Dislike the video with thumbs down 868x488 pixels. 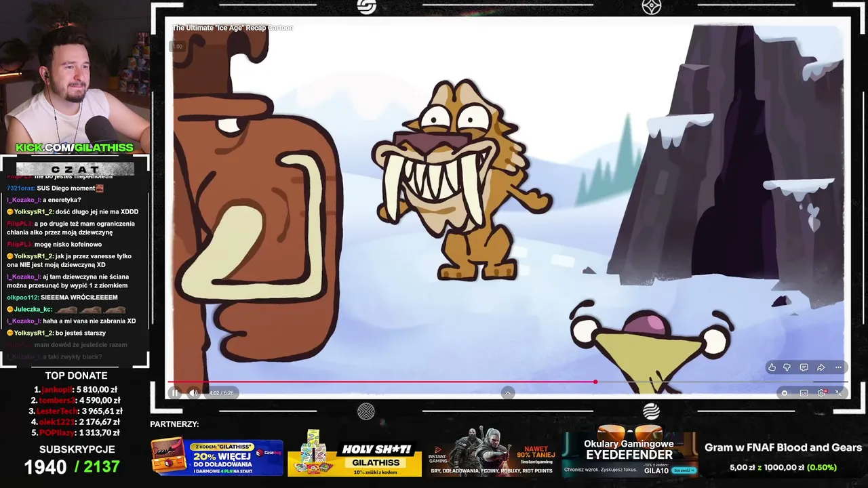tap(787, 367)
